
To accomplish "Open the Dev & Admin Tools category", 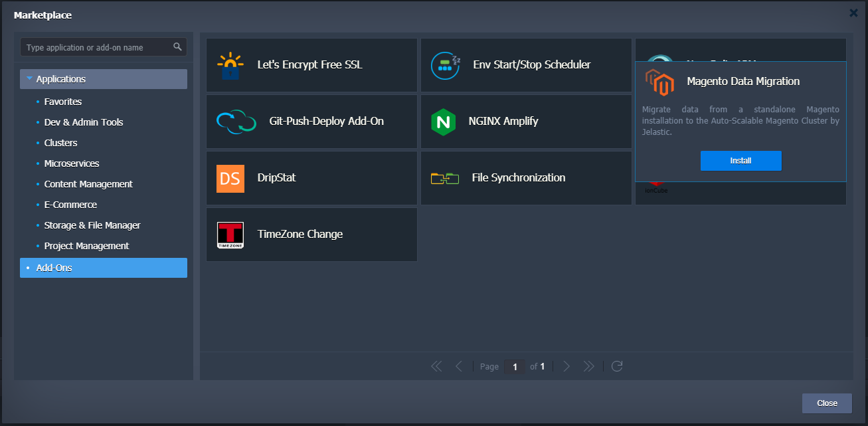I will coord(84,122).
